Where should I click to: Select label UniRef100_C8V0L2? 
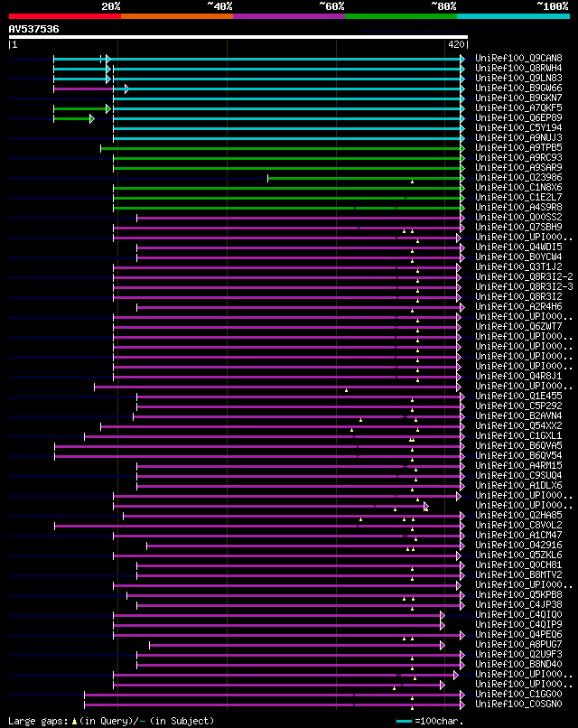(x=518, y=525)
